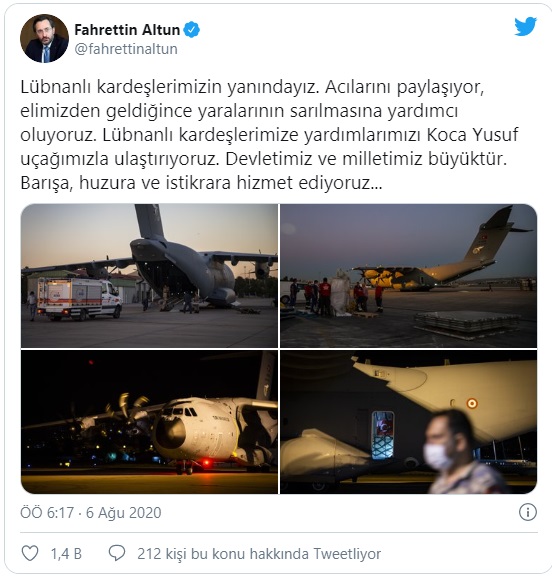Click the Twitter bird logo
The image size is (552, 582).
pos(525,26)
